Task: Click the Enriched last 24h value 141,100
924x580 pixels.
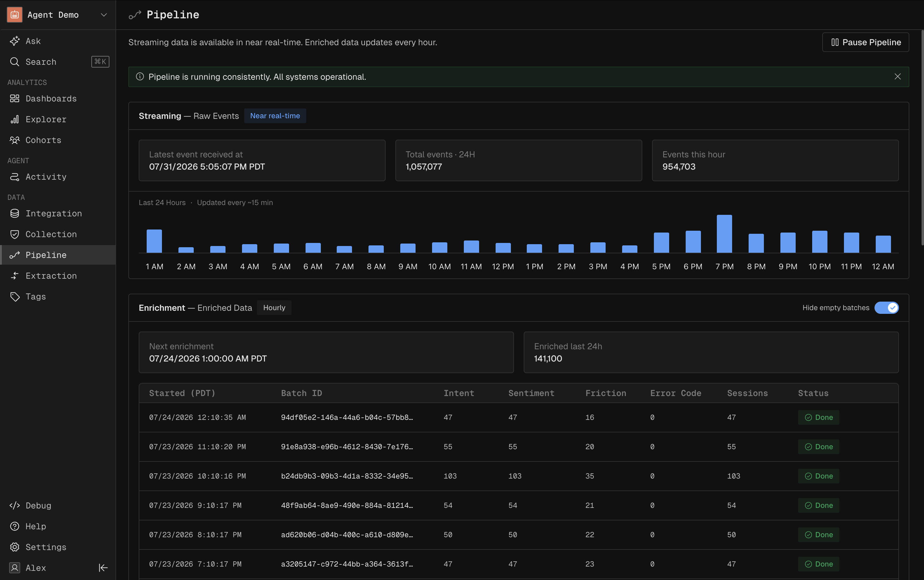Action: [548, 358]
